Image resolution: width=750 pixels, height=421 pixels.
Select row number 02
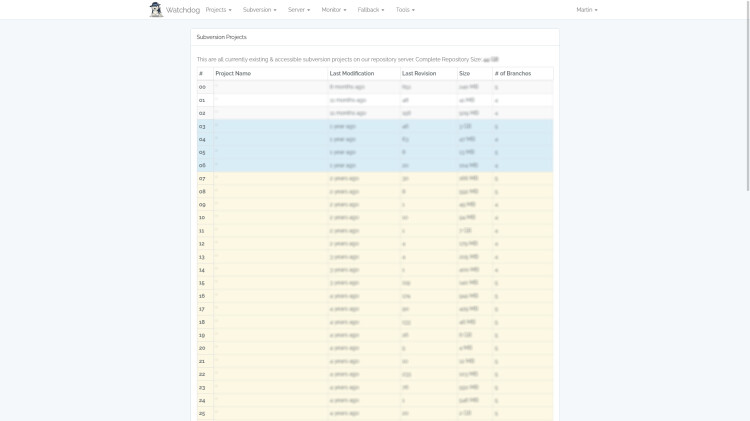(375, 113)
